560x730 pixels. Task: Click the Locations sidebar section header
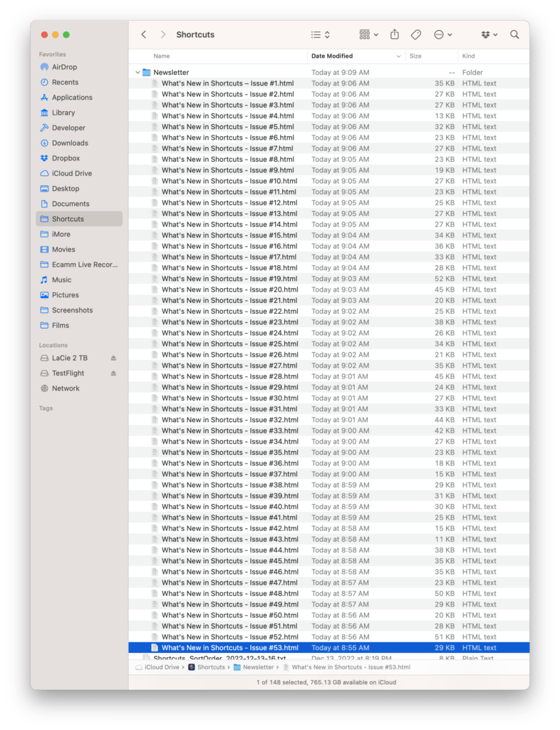click(x=53, y=346)
